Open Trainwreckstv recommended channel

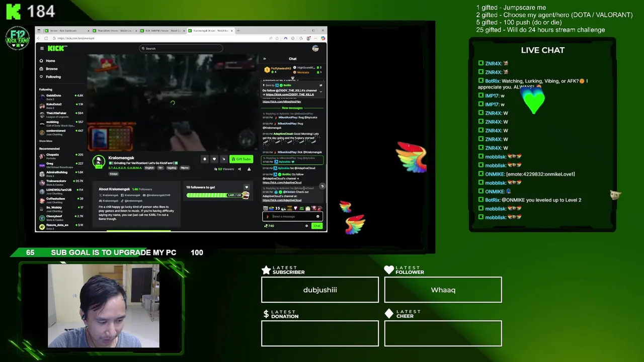coord(61,182)
